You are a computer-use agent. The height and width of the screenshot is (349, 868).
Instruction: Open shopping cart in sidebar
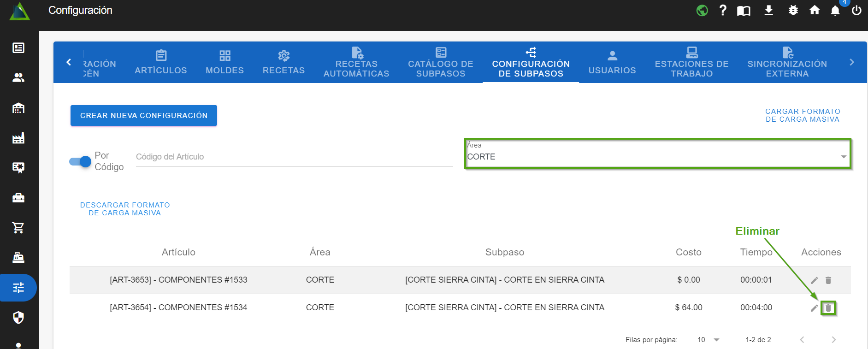coord(18,227)
